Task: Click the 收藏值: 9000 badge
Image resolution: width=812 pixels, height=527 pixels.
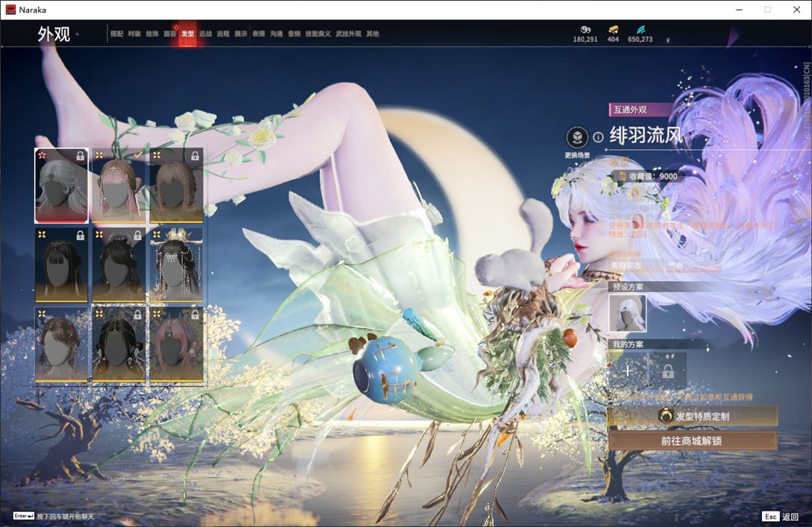Action: pos(648,177)
